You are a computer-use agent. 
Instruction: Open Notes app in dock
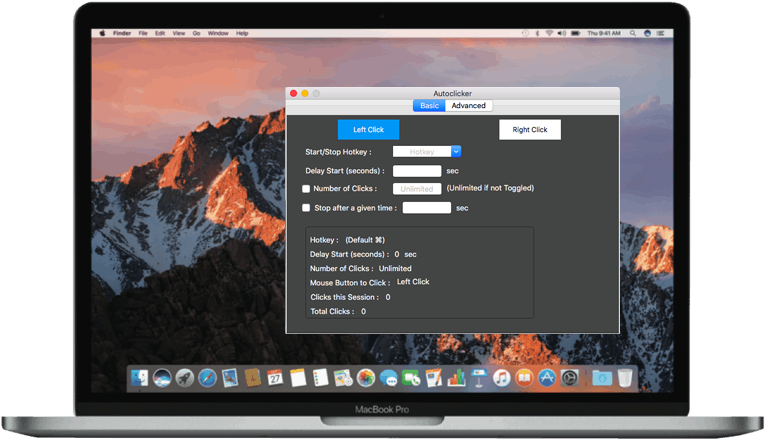click(x=298, y=378)
